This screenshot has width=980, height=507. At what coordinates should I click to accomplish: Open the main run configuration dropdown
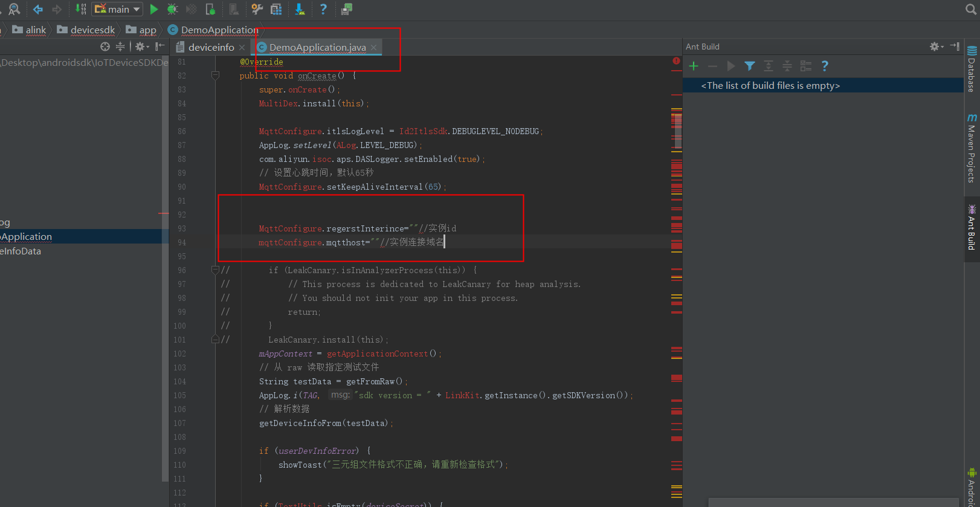coord(117,9)
